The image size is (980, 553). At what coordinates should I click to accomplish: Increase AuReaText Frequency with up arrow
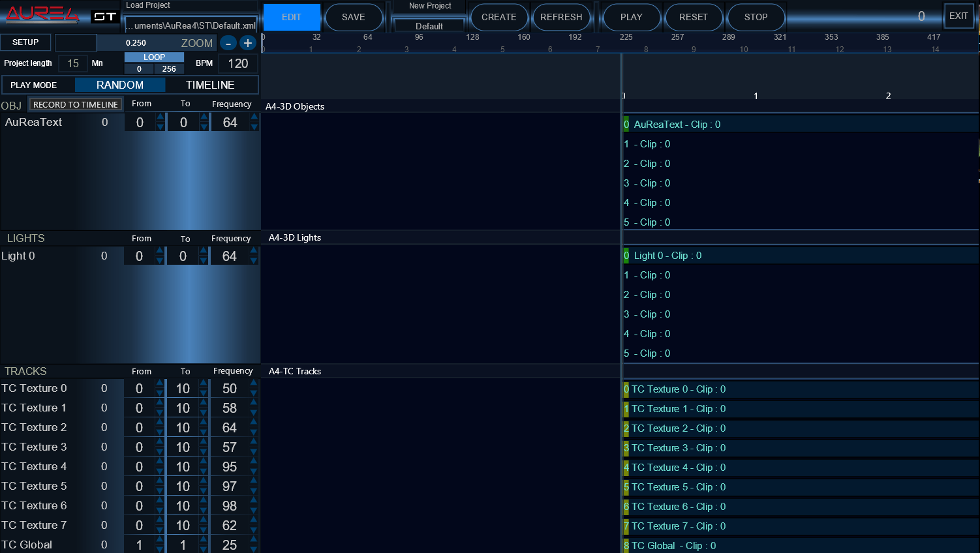point(254,117)
